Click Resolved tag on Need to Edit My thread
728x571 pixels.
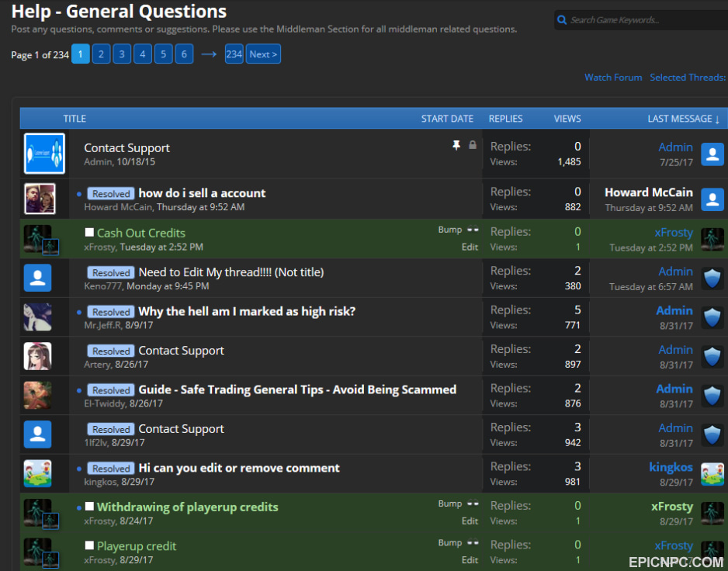(x=111, y=272)
